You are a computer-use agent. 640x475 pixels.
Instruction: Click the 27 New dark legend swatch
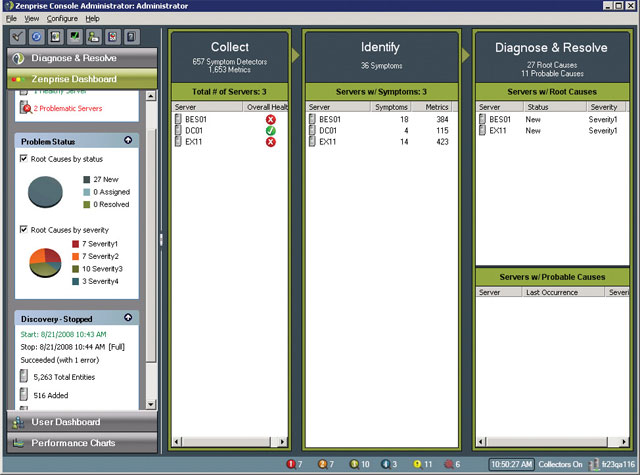87,180
